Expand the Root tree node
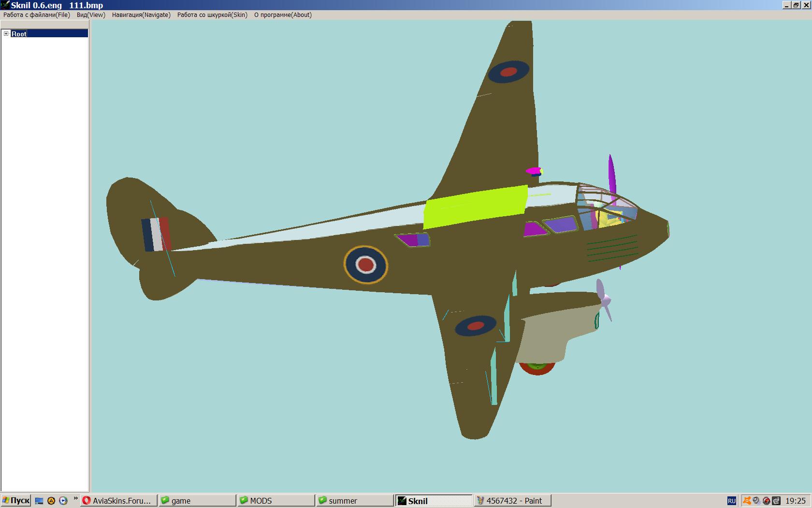This screenshot has height=508, width=812. (x=6, y=33)
